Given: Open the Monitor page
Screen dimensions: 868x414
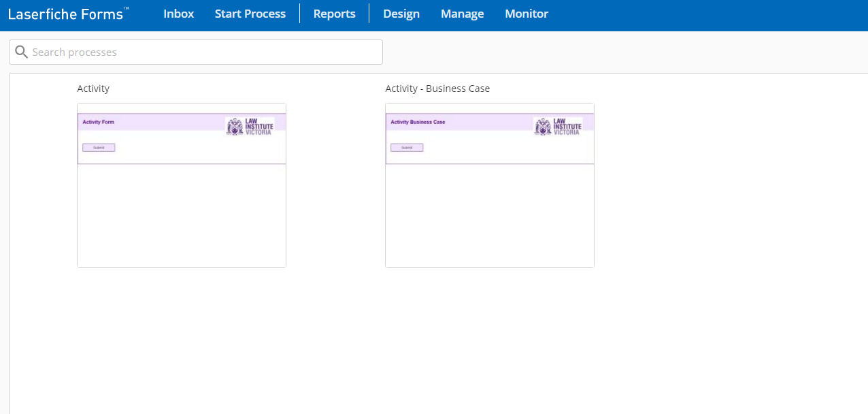Looking at the screenshot, I should 526,14.
